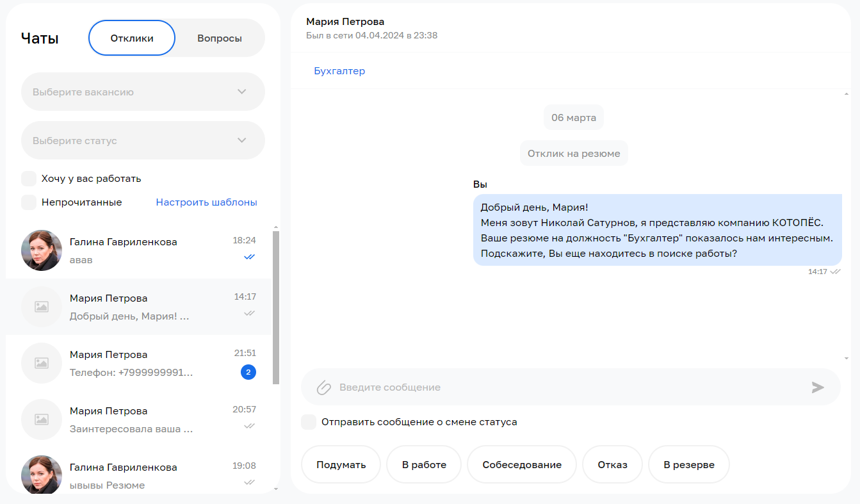Enable the "Хочу у вас работать" checkbox
This screenshot has width=860, height=504.
coord(29,179)
